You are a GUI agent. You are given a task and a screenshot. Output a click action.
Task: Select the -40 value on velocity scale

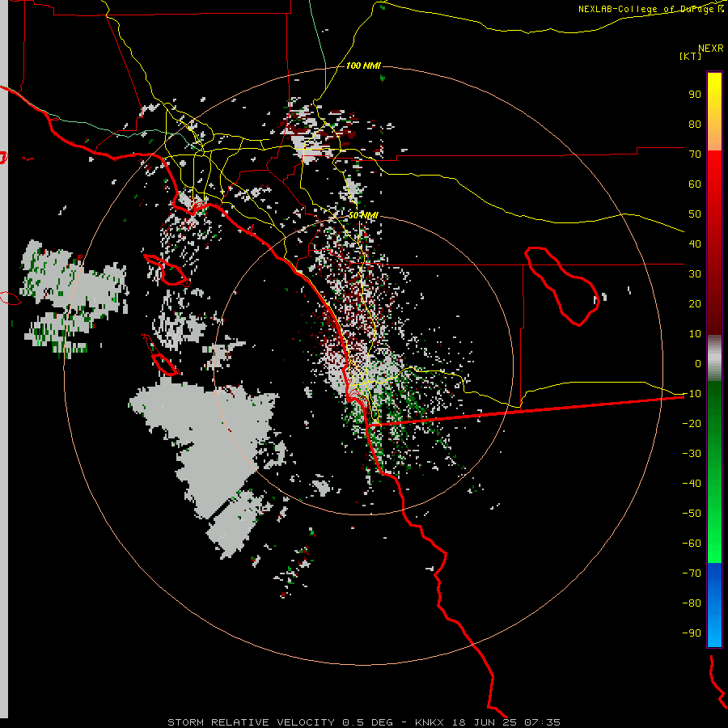point(692,484)
